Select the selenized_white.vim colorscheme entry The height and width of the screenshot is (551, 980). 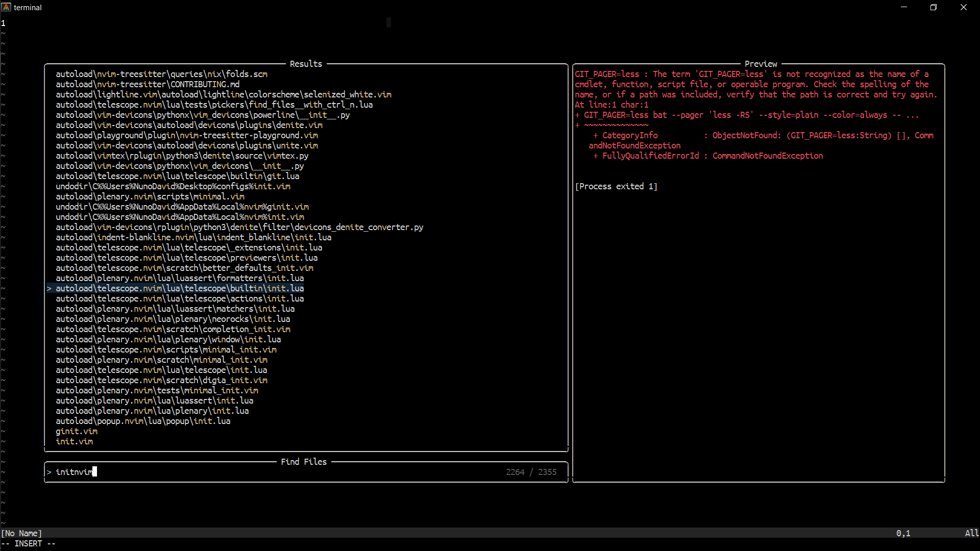[224, 94]
